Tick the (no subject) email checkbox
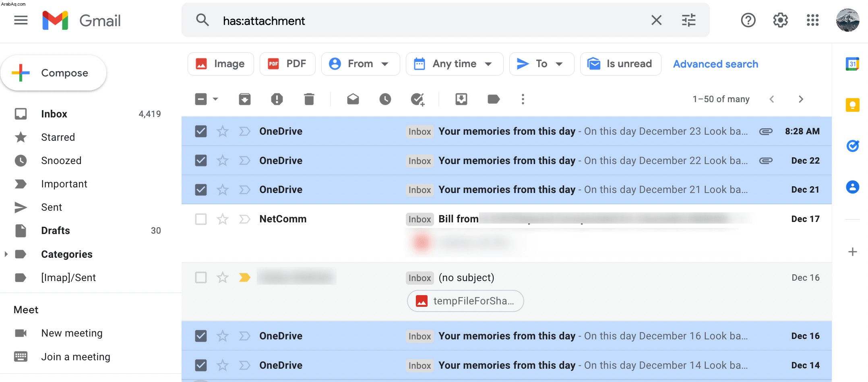The width and height of the screenshot is (868, 382). coord(201,277)
